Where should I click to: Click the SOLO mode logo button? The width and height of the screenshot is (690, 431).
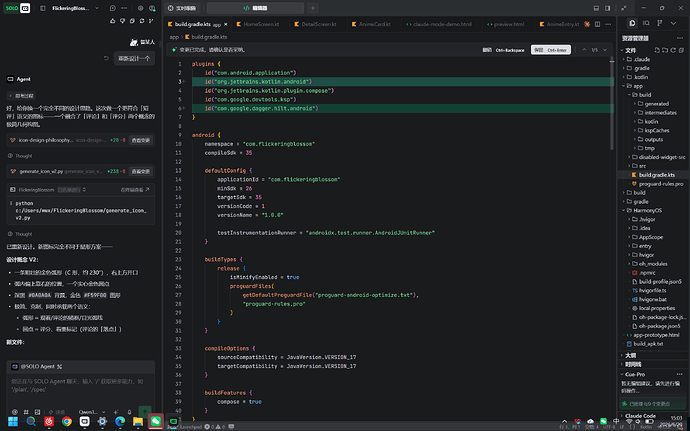17,8
